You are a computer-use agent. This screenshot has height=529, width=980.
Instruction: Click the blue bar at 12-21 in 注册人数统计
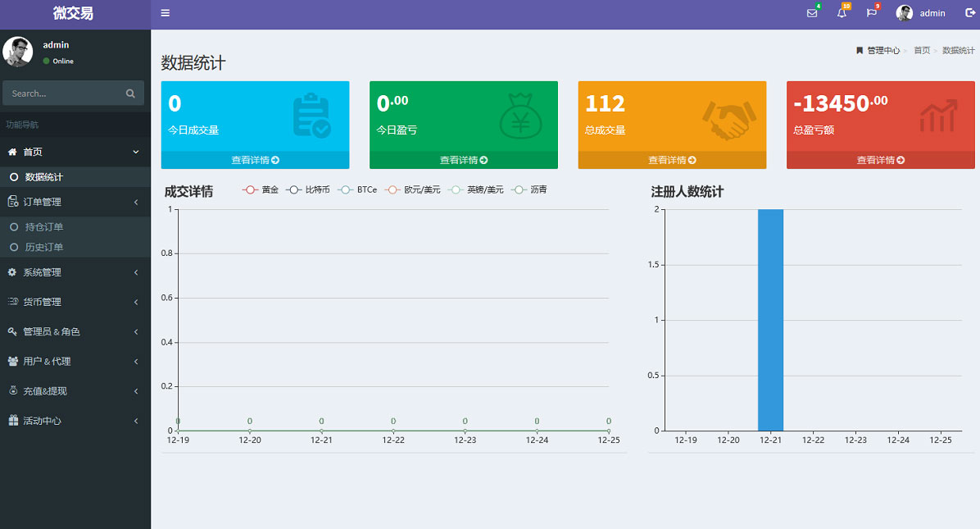point(771,320)
